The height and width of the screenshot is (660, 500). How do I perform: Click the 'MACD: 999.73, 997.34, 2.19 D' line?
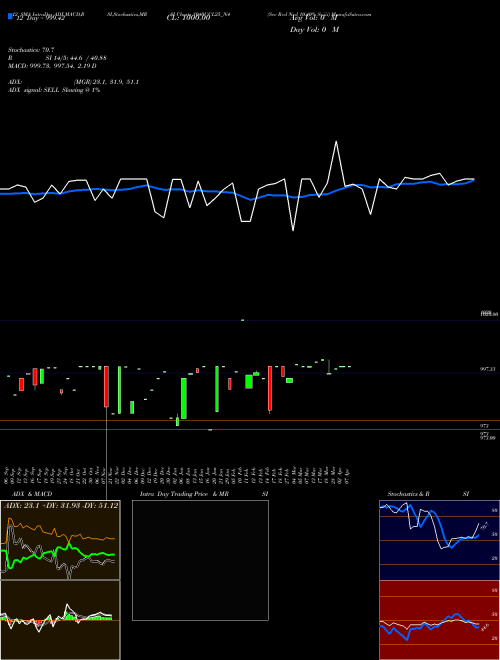click(52, 66)
